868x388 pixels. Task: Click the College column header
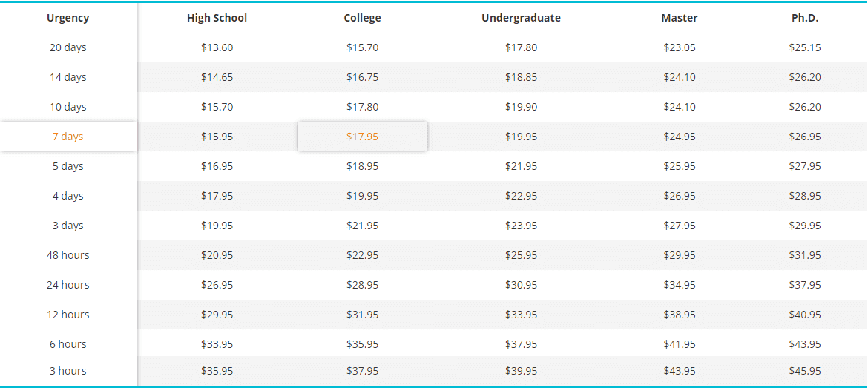[363, 18]
